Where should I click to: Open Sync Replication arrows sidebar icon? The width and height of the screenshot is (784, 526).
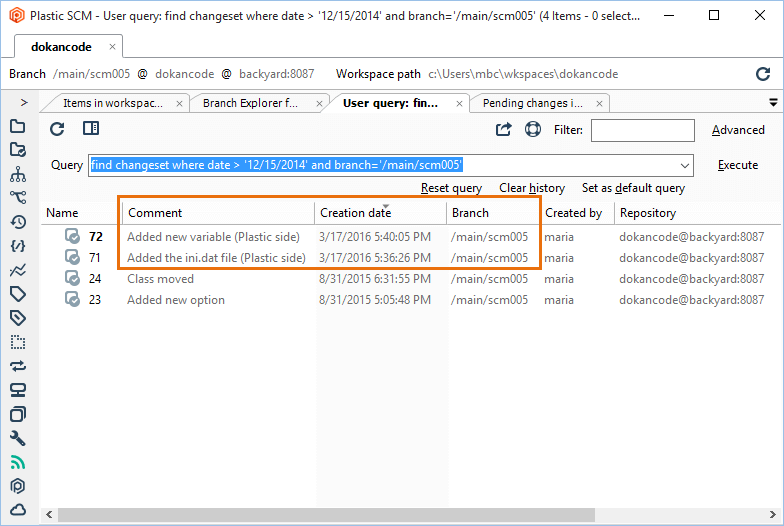(17, 366)
